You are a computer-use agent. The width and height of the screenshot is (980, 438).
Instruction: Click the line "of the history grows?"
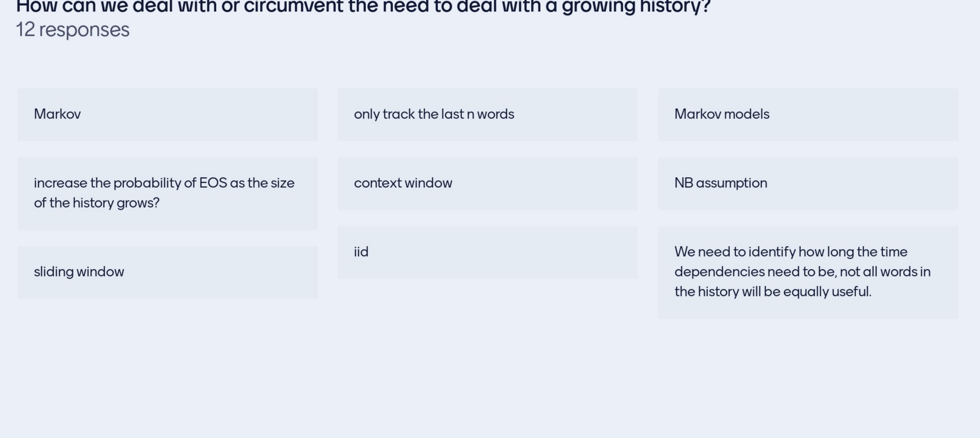click(97, 203)
